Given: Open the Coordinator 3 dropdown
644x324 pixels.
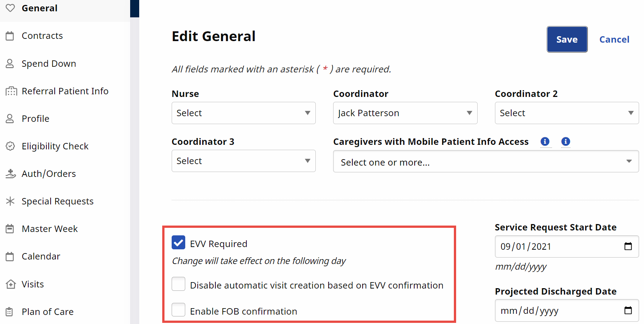Looking at the screenshot, I should 243,161.
